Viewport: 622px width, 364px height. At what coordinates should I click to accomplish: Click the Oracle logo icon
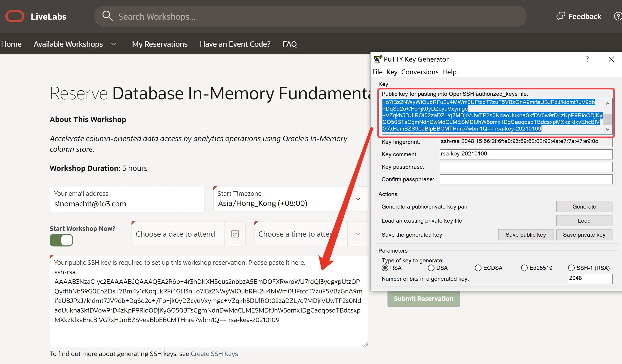coord(15,16)
